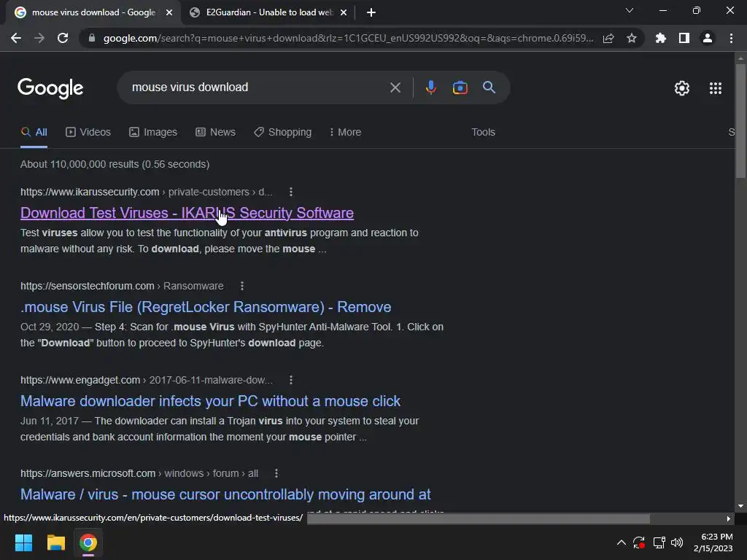Clear the search query text
Image resolution: width=747 pixels, height=560 pixels.
[x=395, y=87]
